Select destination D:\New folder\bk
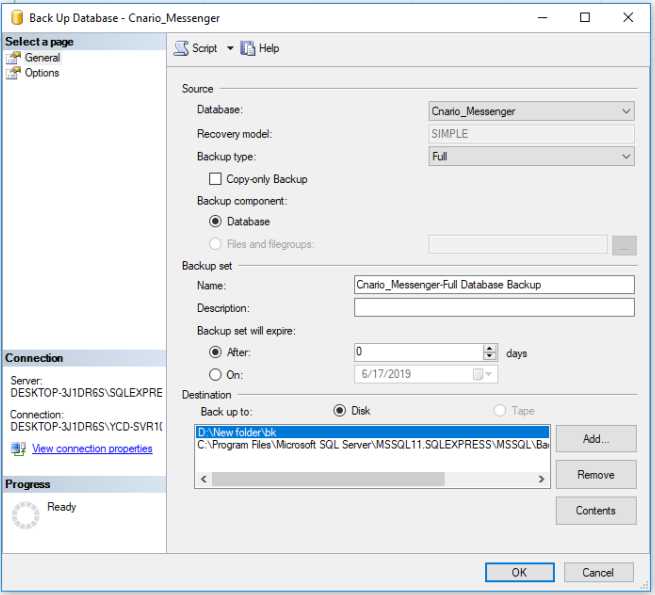The width and height of the screenshot is (655, 595). 372,432
